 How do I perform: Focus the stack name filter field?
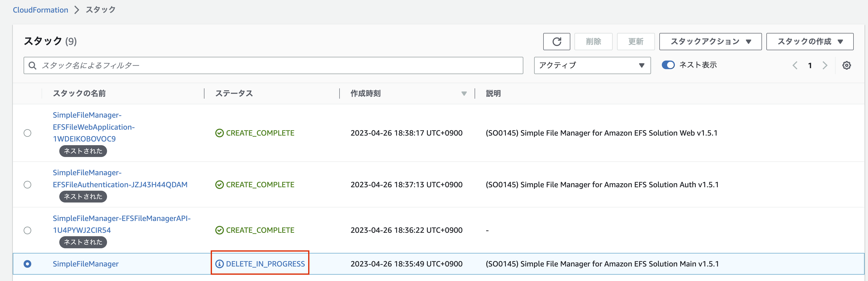point(273,65)
